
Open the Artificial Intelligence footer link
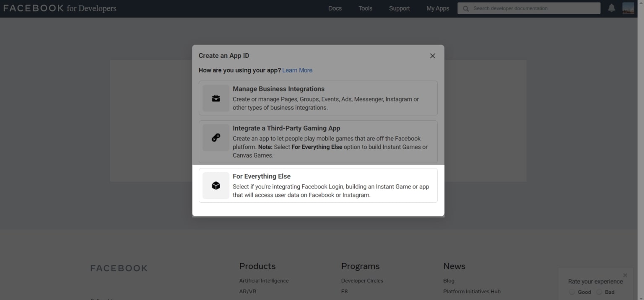(264, 281)
